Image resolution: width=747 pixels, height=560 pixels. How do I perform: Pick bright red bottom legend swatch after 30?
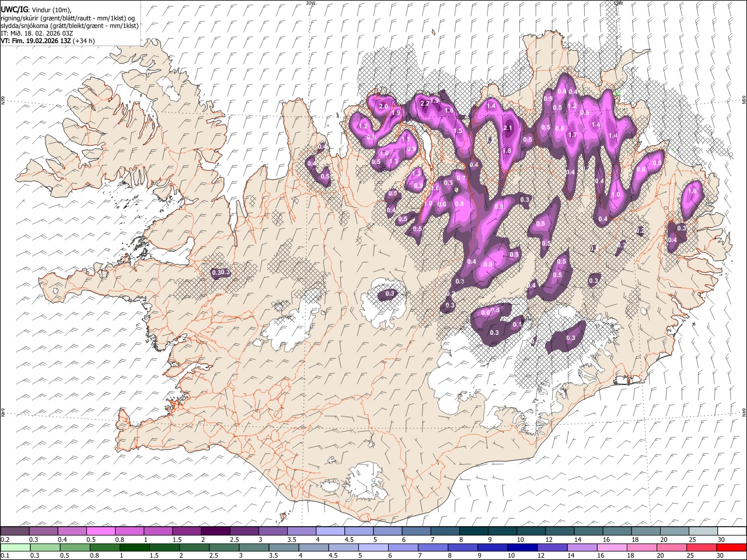click(731, 548)
